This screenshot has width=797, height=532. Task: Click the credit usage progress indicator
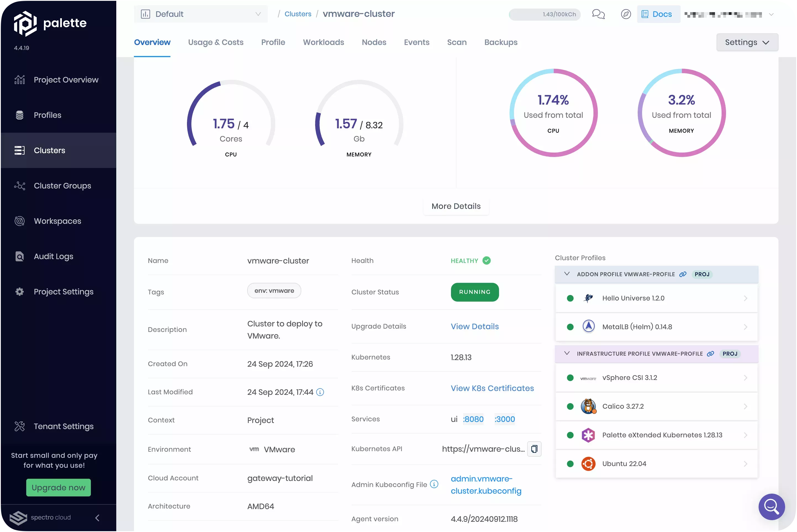coord(544,15)
